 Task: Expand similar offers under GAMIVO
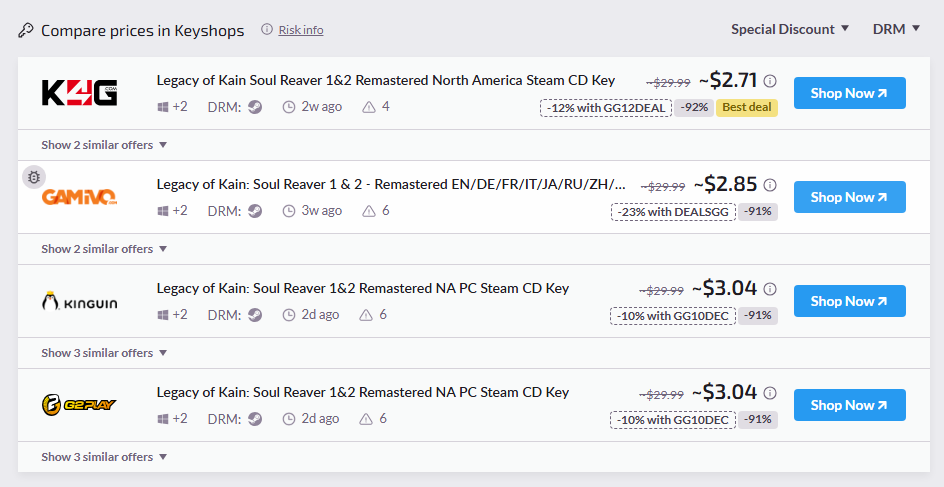point(104,249)
